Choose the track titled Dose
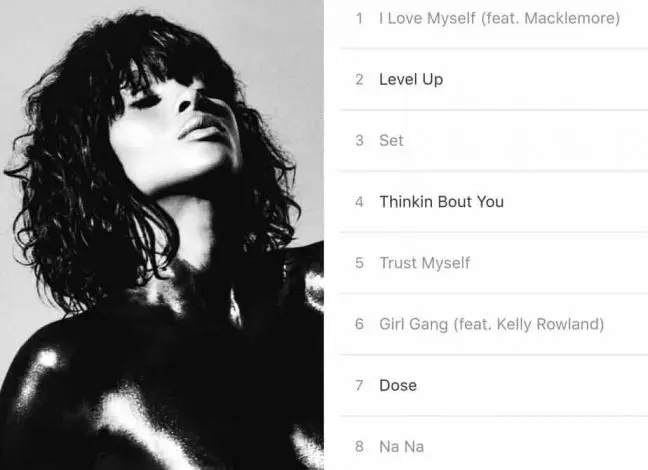This screenshot has width=648, height=470. pos(398,385)
